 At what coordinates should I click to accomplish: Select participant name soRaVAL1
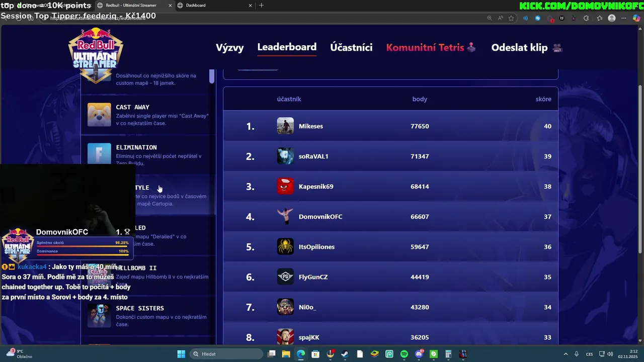coord(313,156)
